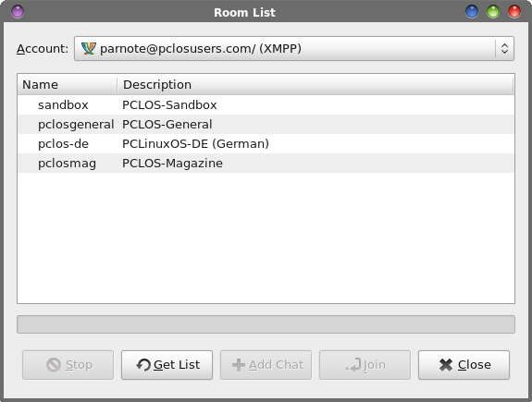Viewport: 532px width, 402px height.
Task: Open the Account dropdown arrows
Action: 504,48
